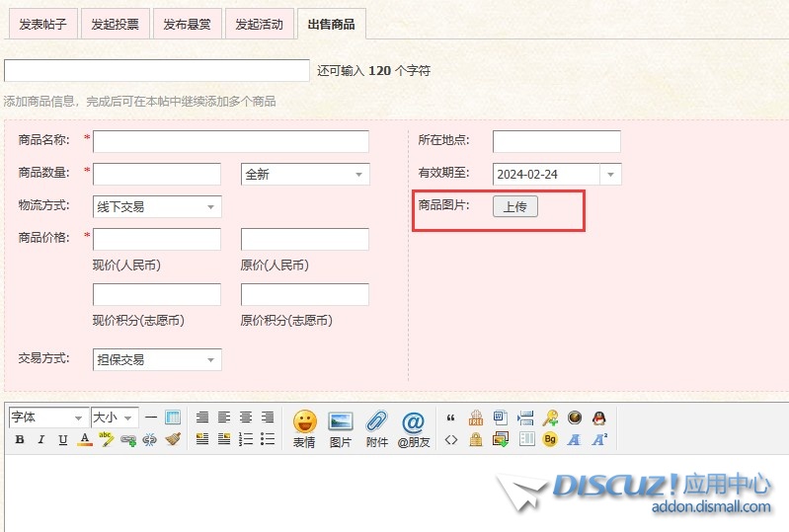Switch to the 发起活动 tab
Image resolution: width=789 pixels, height=532 pixels.
point(259,24)
